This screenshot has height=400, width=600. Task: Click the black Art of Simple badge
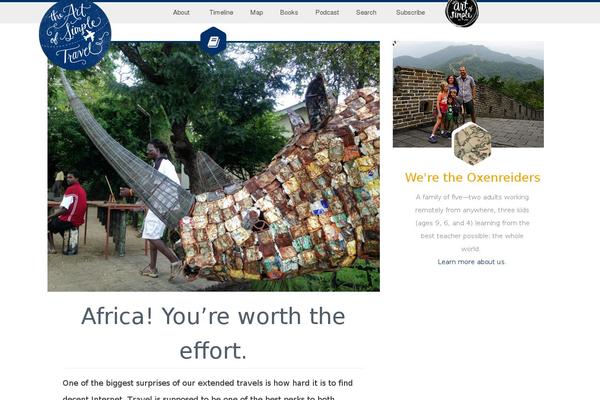[462, 13]
